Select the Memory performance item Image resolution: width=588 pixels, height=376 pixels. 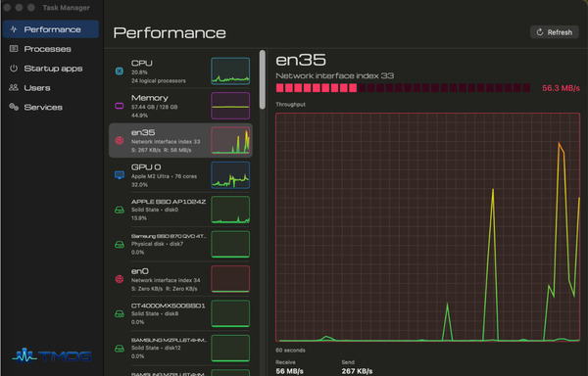pos(180,106)
